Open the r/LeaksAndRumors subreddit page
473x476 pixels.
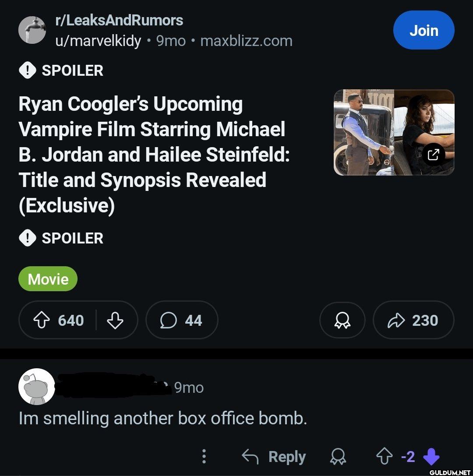(119, 20)
